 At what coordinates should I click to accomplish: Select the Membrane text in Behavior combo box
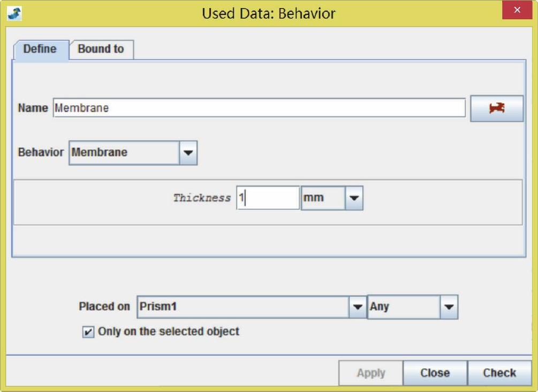tap(123, 153)
